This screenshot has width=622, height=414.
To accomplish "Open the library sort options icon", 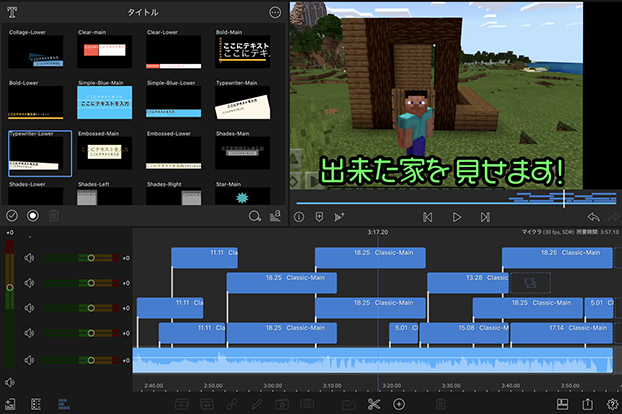I will [275, 216].
